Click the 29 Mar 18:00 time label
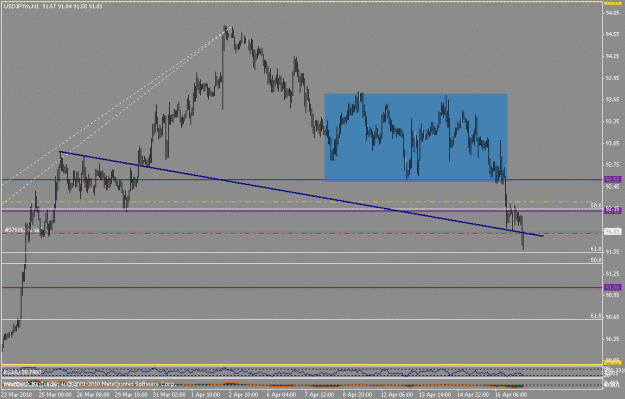This screenshot has height=399, width=625. pos(132,395)
